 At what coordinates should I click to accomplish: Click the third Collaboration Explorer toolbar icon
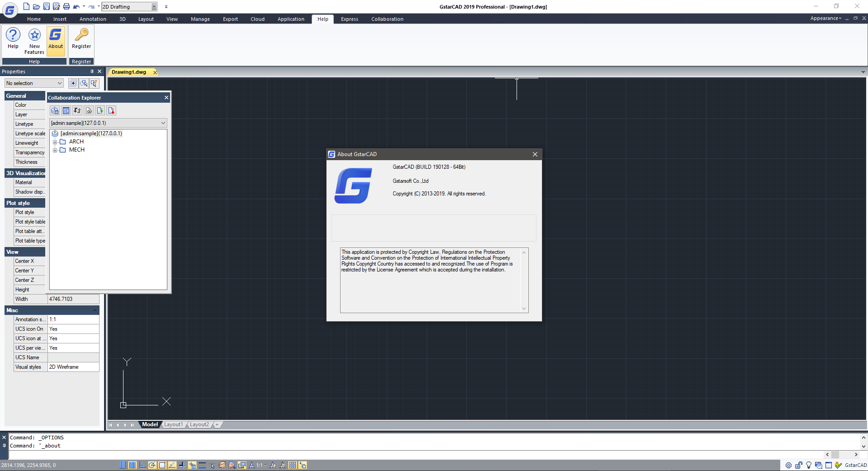pos(77,110)
